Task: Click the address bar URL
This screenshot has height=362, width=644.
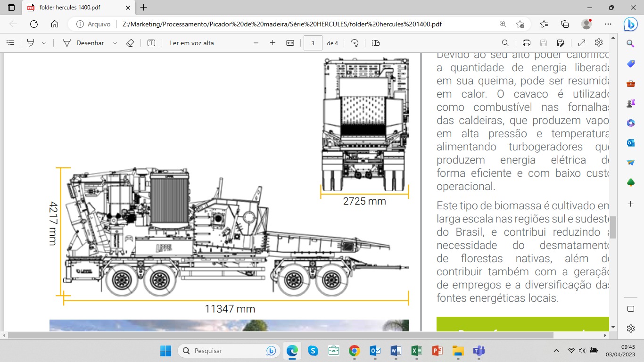Action: pos(281,24)
